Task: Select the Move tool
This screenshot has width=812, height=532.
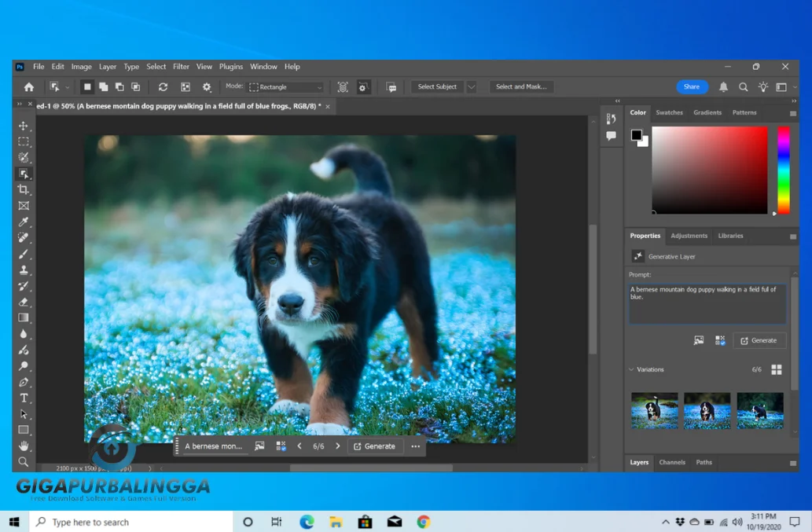Action: (x=24, y=125)
